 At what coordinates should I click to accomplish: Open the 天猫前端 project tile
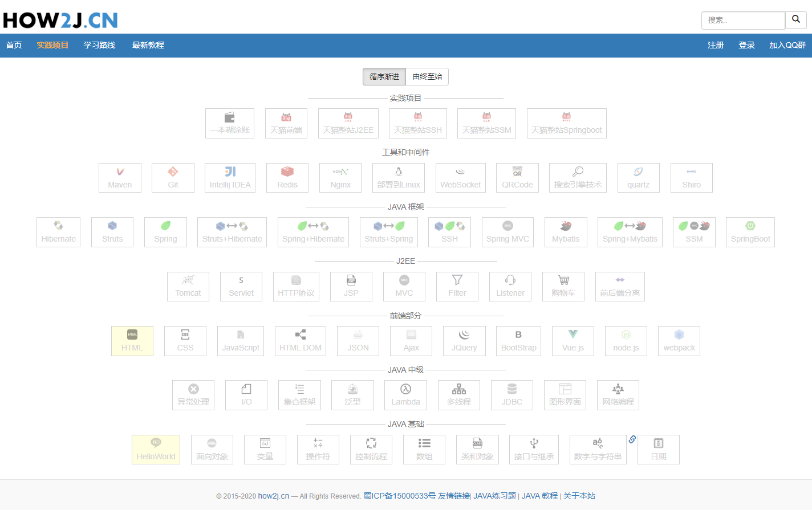[x=286, y=123]
